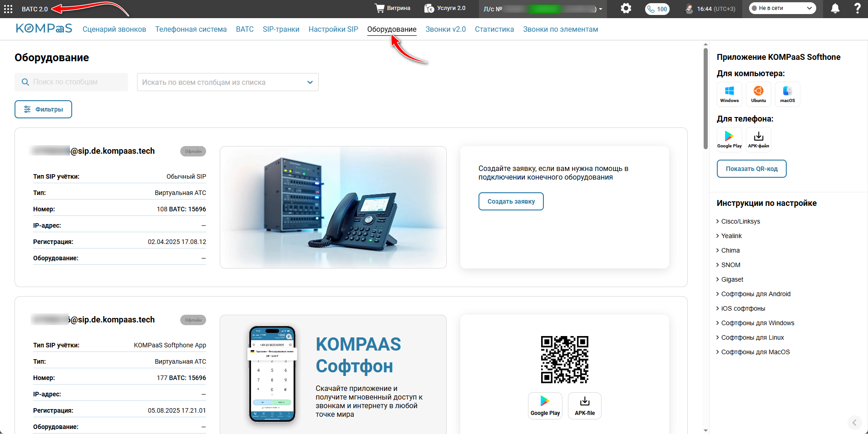
Task: Open Телефонная система tab
Action: [x=191, y=29]
